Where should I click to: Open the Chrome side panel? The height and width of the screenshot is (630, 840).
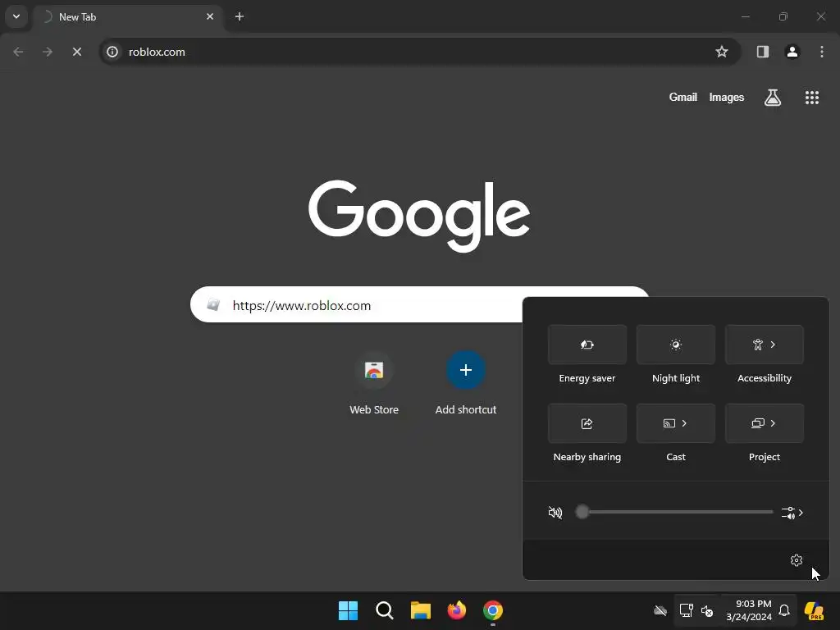[x=763, y=52]
